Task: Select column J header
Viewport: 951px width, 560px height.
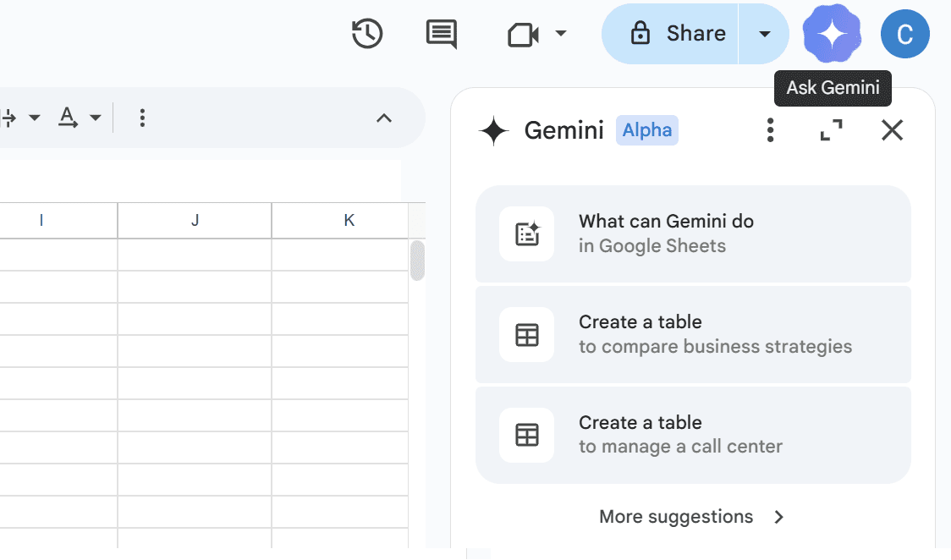Action: [194, 219]
